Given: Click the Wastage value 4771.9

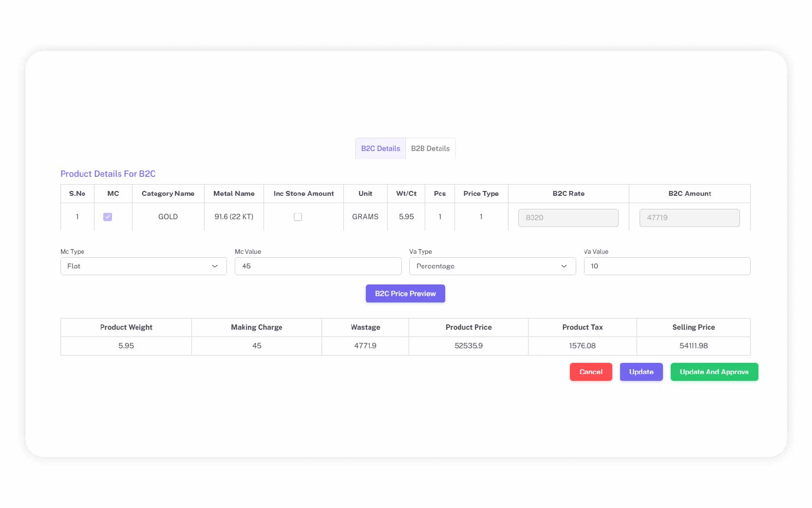Looking at the screenshot, I should tap(365, 346).
